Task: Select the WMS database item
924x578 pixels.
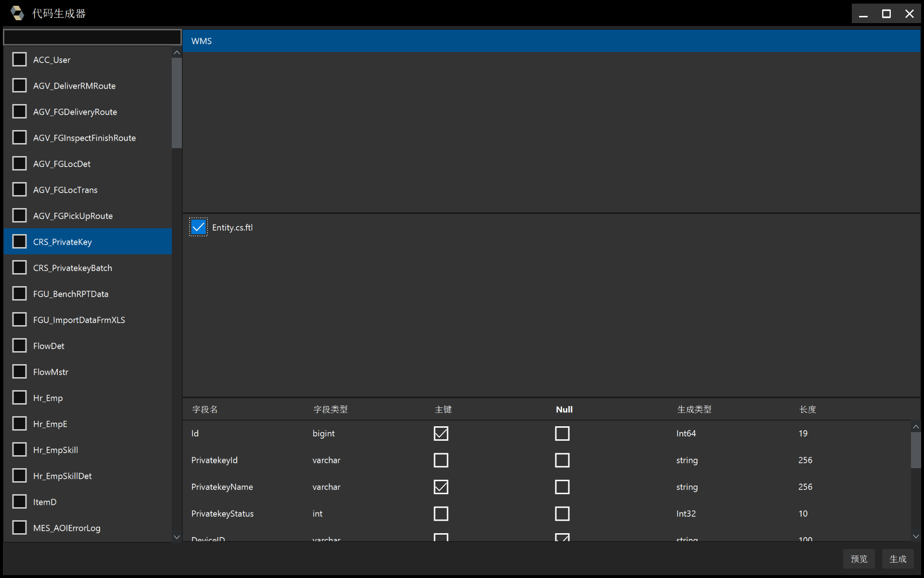Action: (x=552, y=41)
